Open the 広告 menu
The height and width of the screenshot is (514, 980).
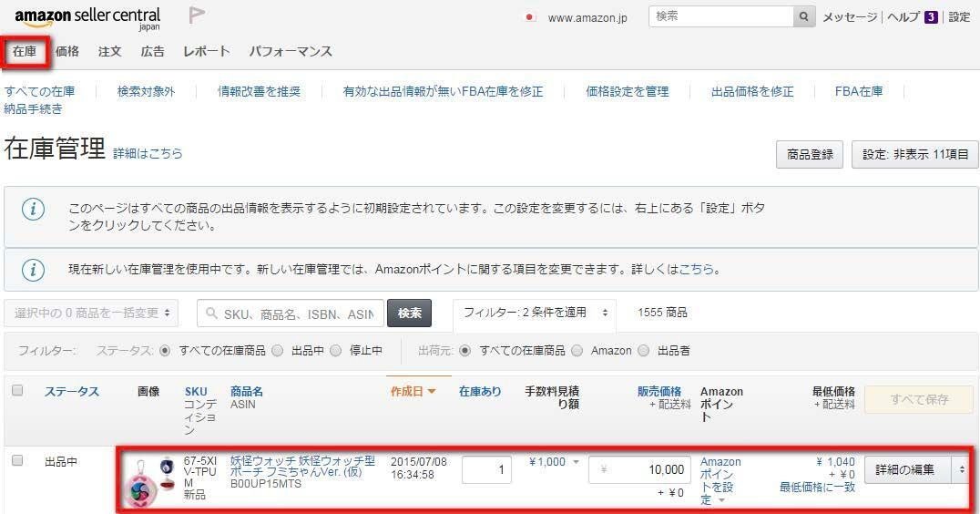[x=152, y=51]
